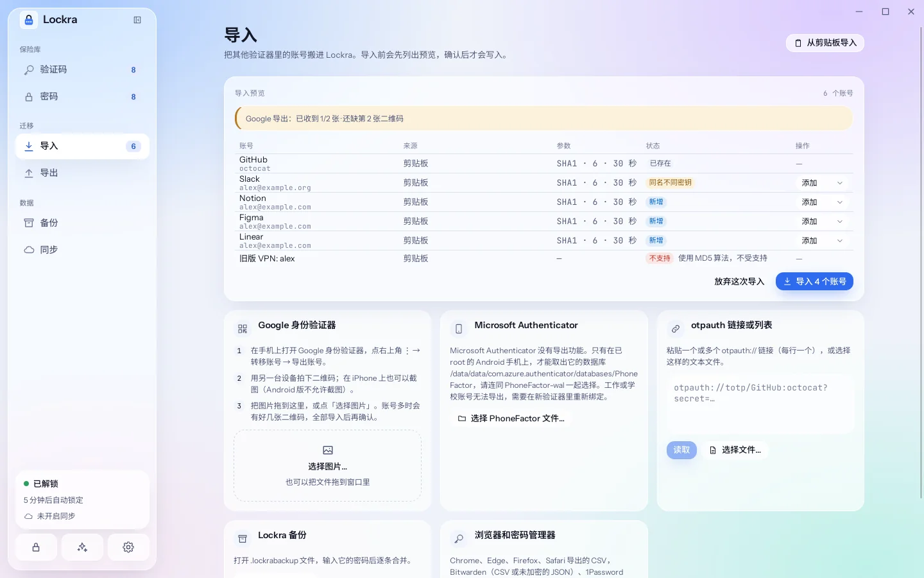
Task: Click the archive icon beside 备份 in sidebar
Action: pos(29,223)
